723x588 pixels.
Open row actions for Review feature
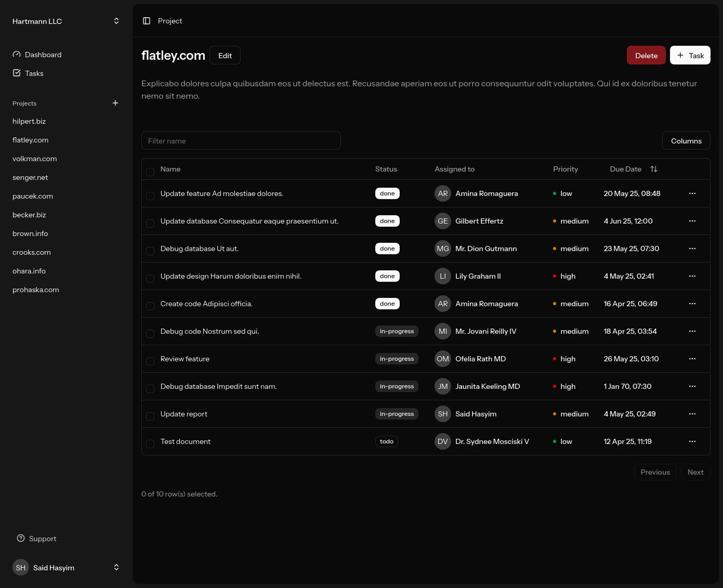(x=692, y=359)
